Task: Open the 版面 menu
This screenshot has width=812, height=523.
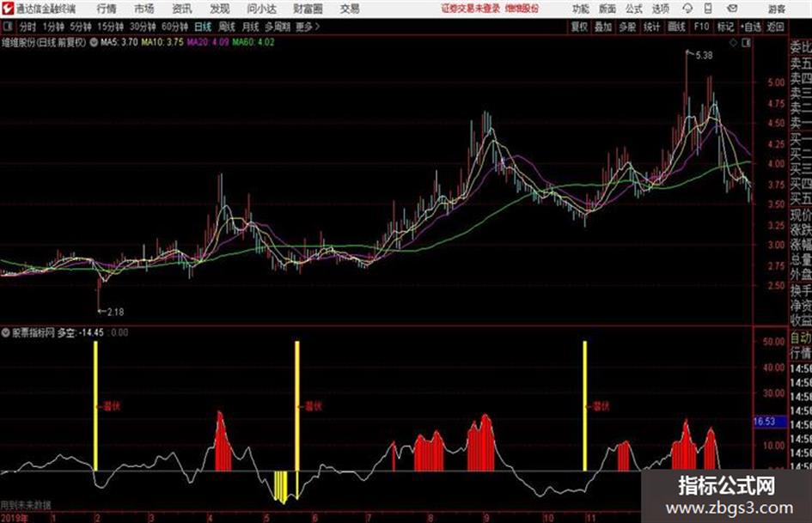Action: click(x=607, y=9)
